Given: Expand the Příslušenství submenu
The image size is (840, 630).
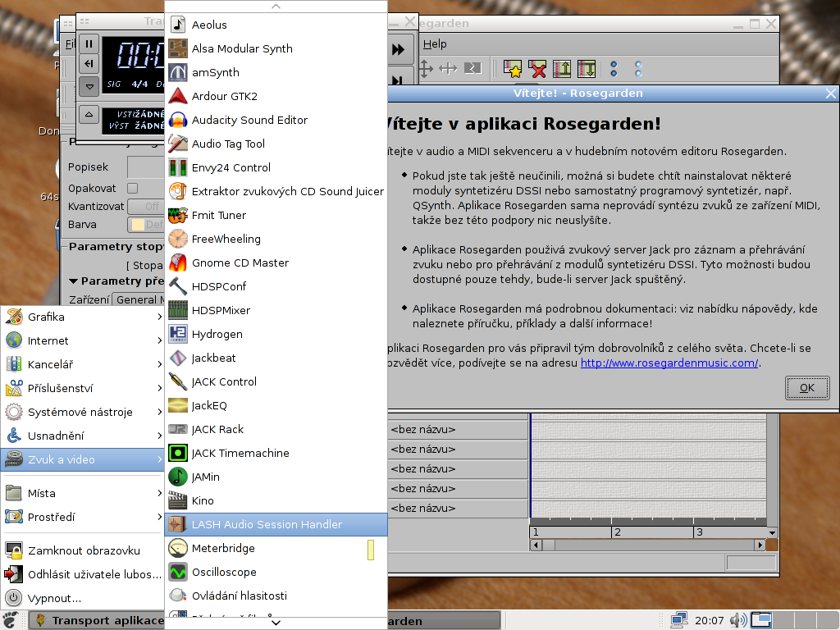Looking at the screenshot, I should point(83,388).
